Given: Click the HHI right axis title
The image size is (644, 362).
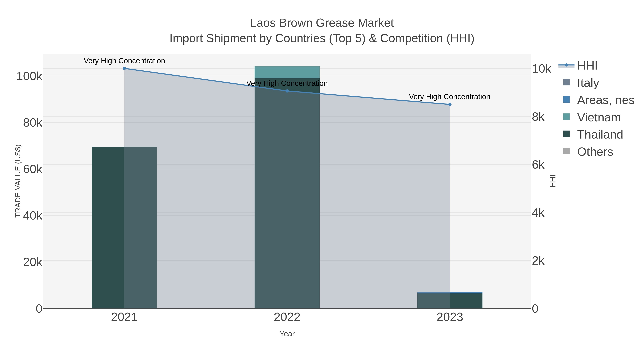Looking at the screenshot, I should [x=553, y=181].
